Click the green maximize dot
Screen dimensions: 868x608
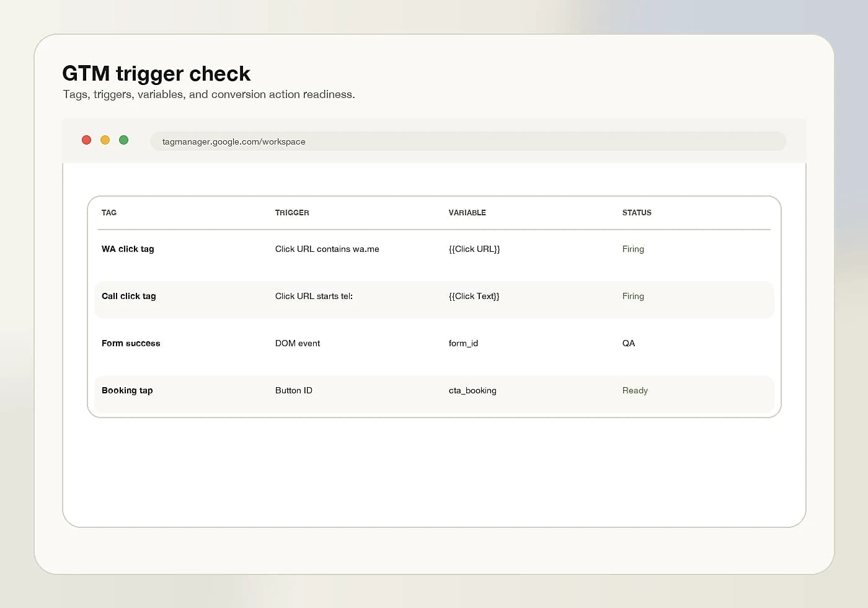click(x=124, y=140)
